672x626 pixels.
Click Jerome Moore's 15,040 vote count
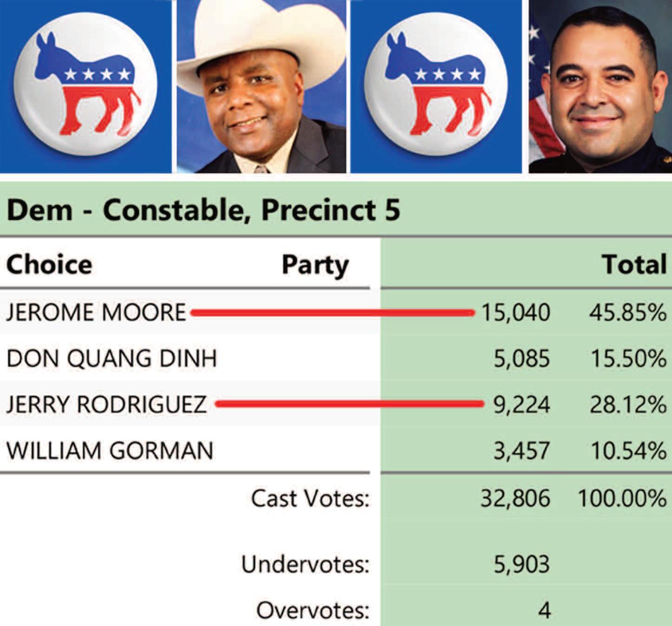[515, 312]
